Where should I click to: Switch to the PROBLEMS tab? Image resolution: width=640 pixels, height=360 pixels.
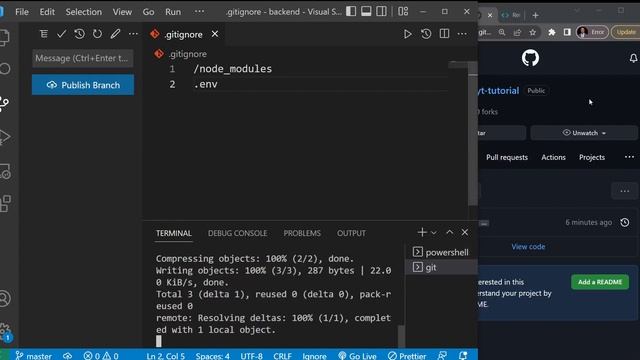[302, 233]
